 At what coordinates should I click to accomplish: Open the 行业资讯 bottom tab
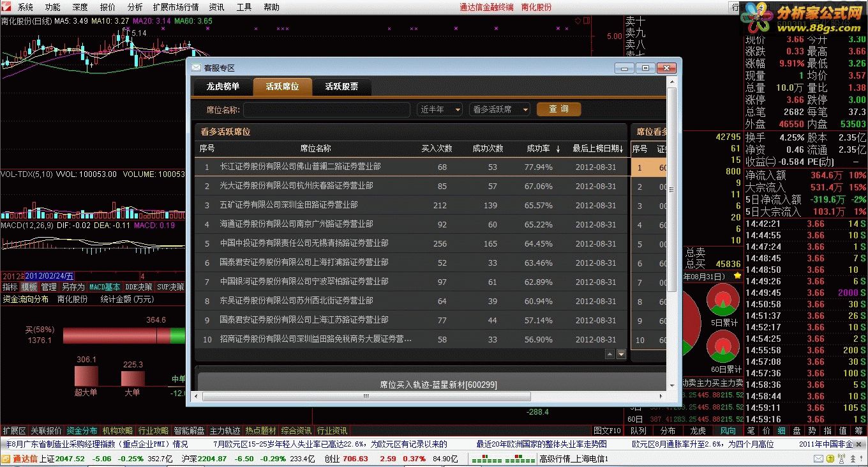(333, 431)
